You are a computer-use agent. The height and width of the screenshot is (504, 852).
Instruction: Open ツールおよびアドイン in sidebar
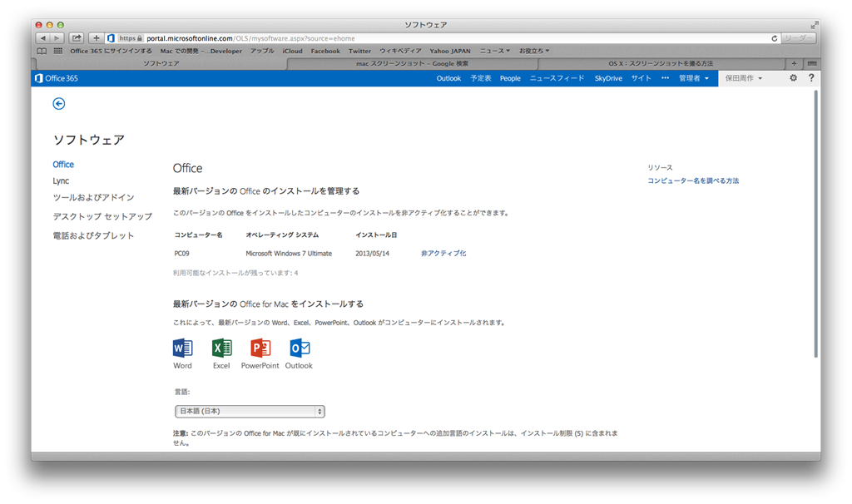coord(93,198)
